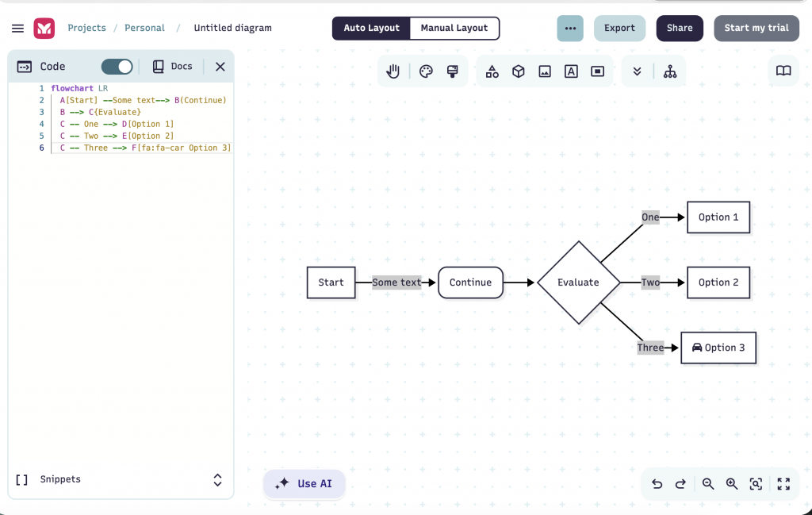Click the paint roller style icon
Viewport: 812px width, 515px height.
(x=453, y=71)
